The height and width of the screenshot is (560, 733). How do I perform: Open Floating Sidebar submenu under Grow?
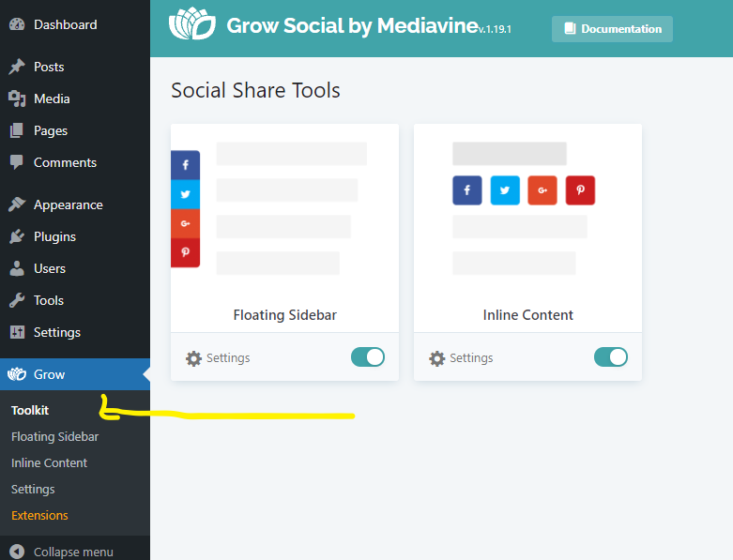tap(54, 437)
